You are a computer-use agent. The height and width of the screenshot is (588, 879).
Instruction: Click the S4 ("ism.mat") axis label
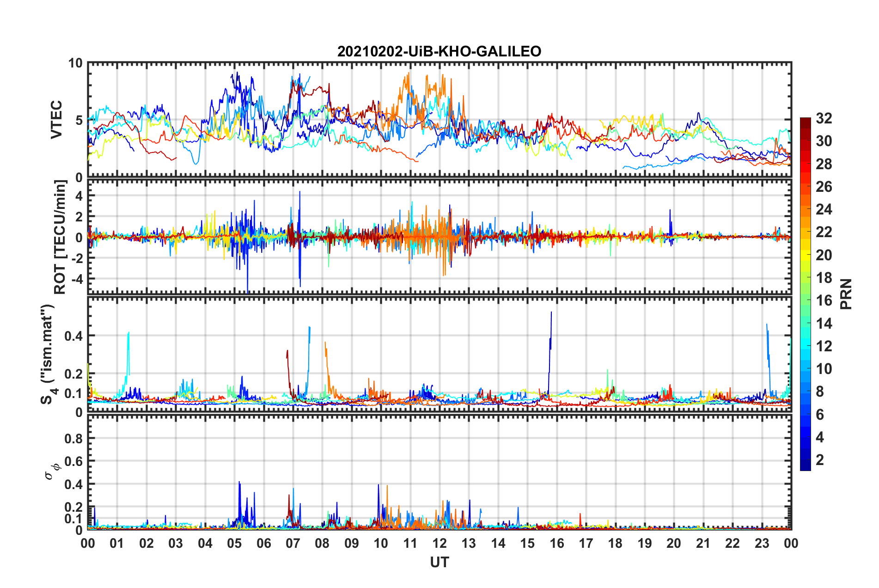tap(48, 354)
